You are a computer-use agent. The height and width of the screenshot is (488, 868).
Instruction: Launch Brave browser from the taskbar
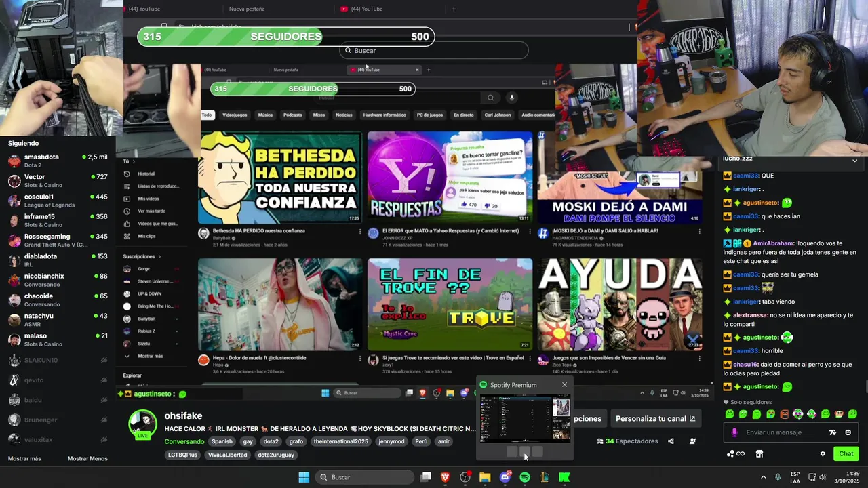click(446, 477)
